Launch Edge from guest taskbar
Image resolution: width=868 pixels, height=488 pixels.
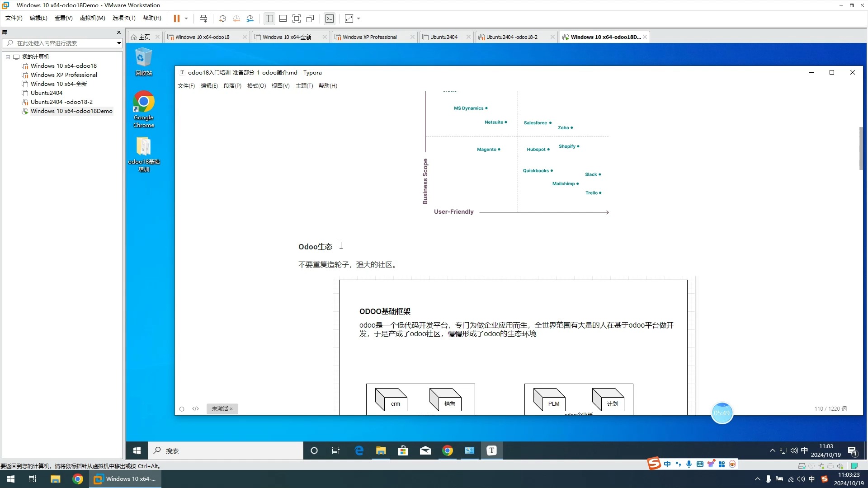pyautogui.click(x=359, y=450)
